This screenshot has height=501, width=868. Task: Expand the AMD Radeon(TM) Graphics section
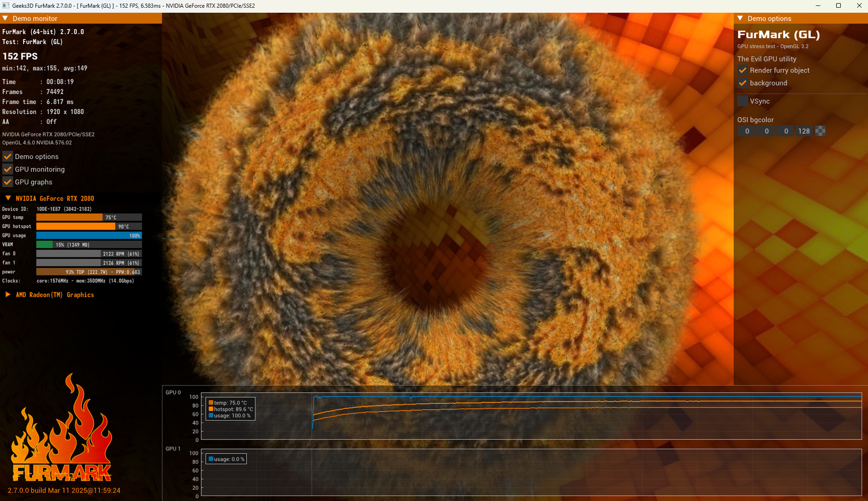[8, 295]
